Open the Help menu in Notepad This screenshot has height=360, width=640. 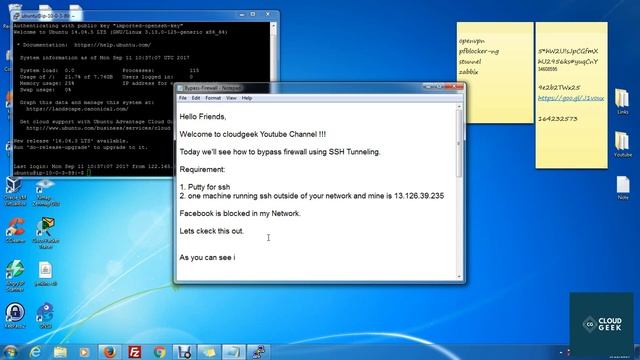click(x=247, y=98)
